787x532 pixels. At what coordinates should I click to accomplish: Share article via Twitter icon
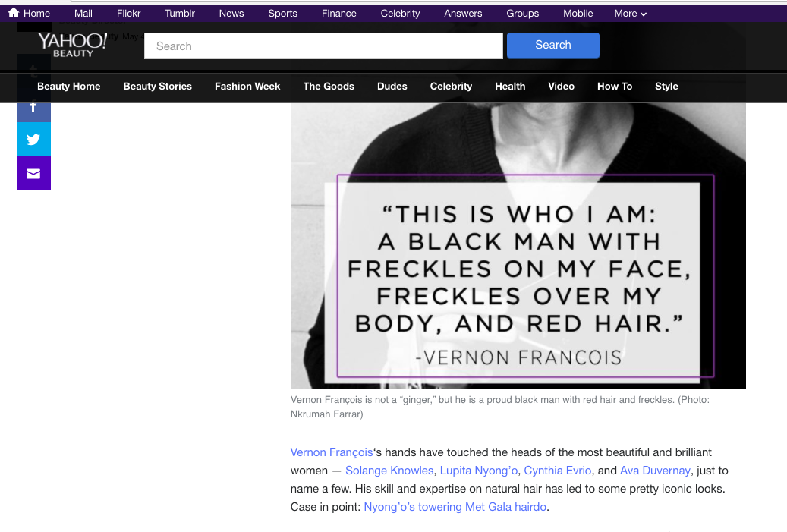[x=33, y=139]
